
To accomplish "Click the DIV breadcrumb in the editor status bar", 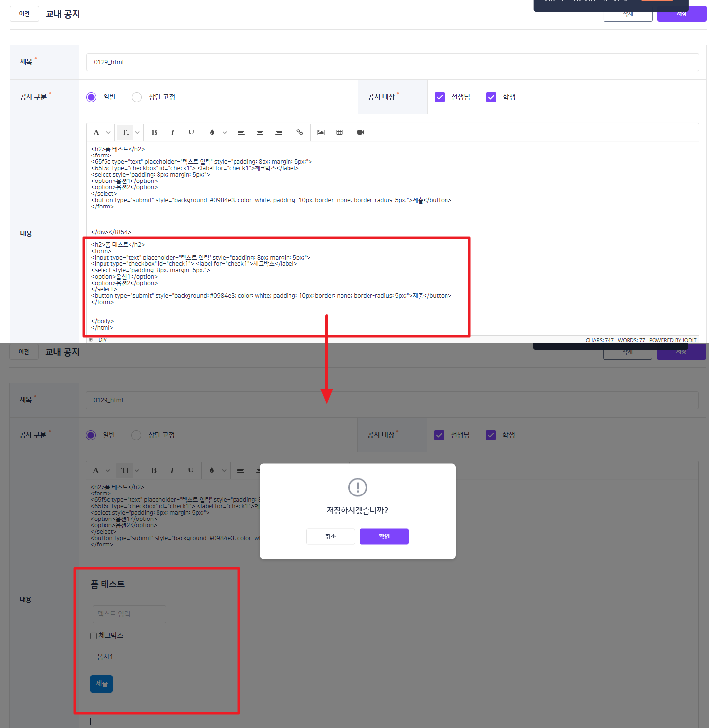I will click(103, 340).
